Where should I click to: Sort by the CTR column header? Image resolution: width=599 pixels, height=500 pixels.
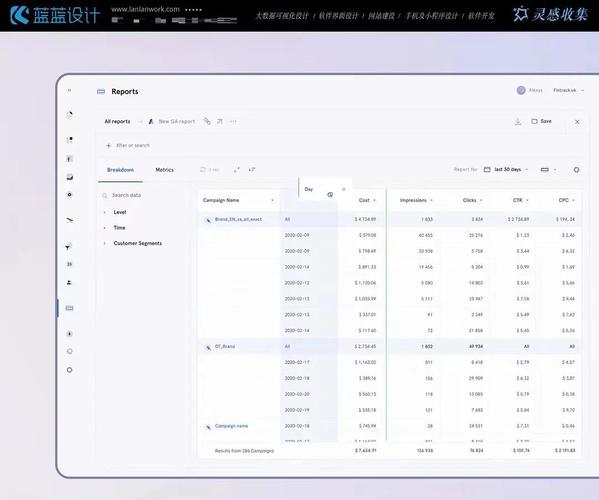520,200
